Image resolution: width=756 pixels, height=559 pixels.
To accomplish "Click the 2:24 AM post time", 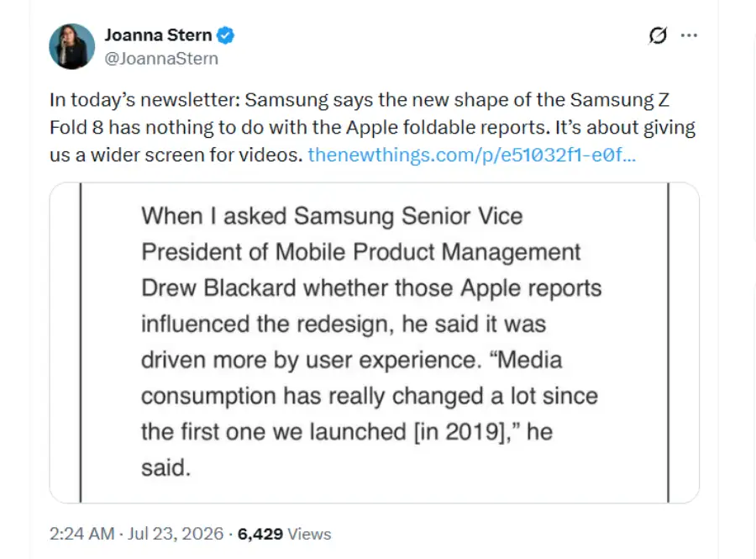I will click(82, 534).
